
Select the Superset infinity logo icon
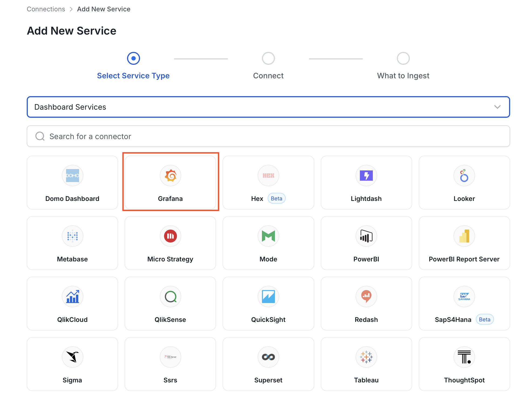coord(268,357)
